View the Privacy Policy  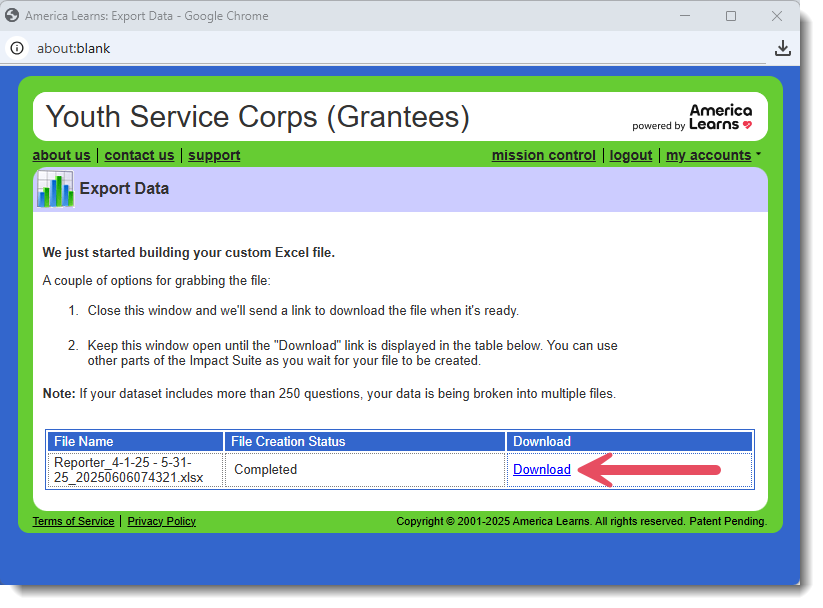[x=161, y=521]
